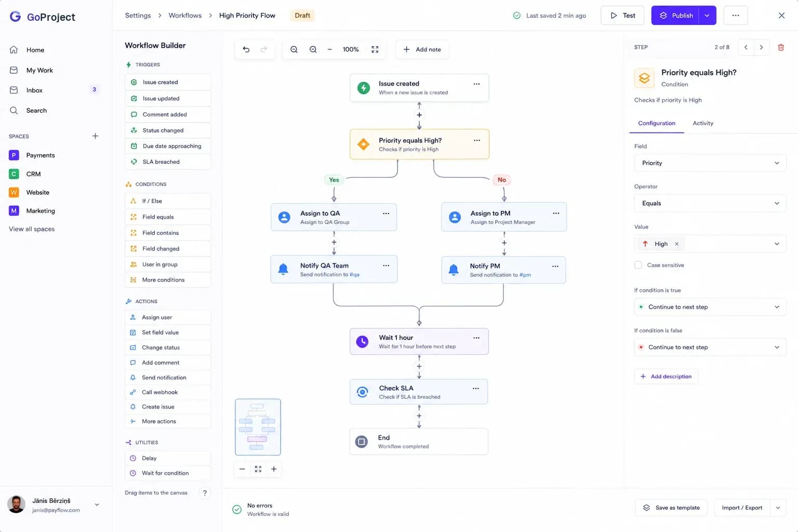
Task: Click the workflow minimap thumbnail
Action: coord(258,427)
